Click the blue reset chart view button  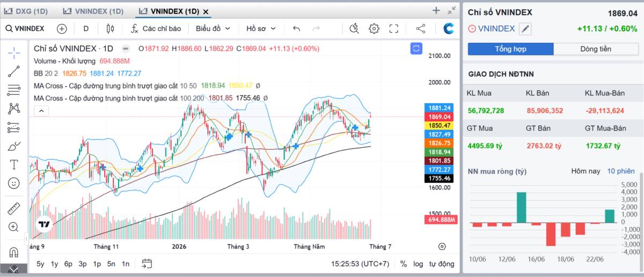416,49
